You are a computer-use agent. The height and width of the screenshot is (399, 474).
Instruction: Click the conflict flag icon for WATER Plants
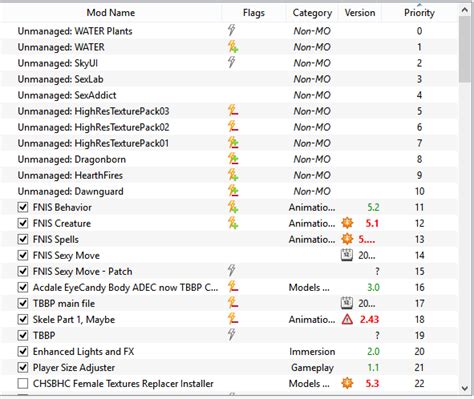click(232, 31)
